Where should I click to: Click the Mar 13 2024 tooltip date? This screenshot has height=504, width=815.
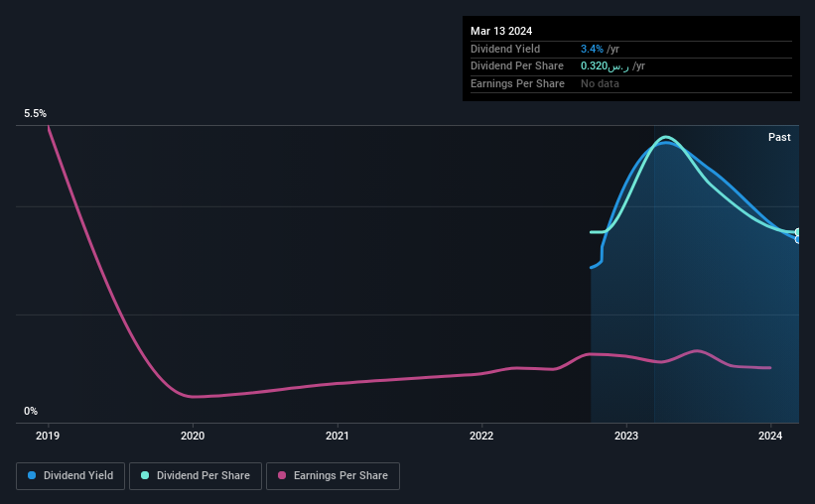point(501,31)
